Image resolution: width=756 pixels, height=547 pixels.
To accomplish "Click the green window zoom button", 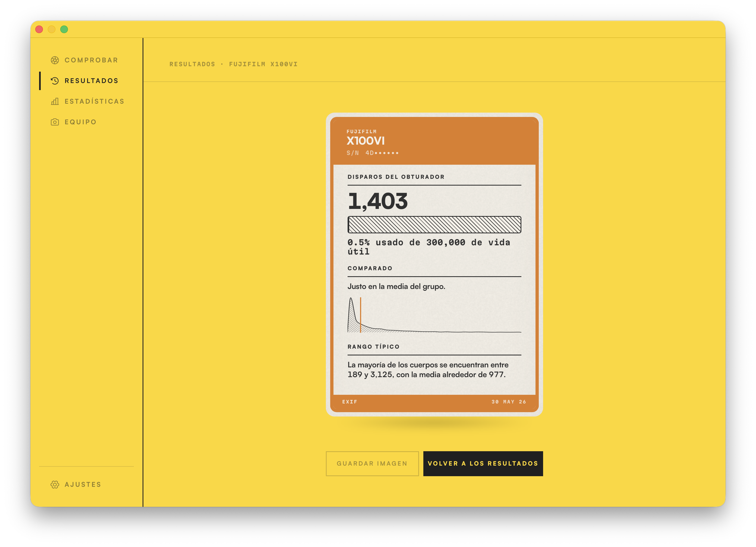I will coord(64,29).
